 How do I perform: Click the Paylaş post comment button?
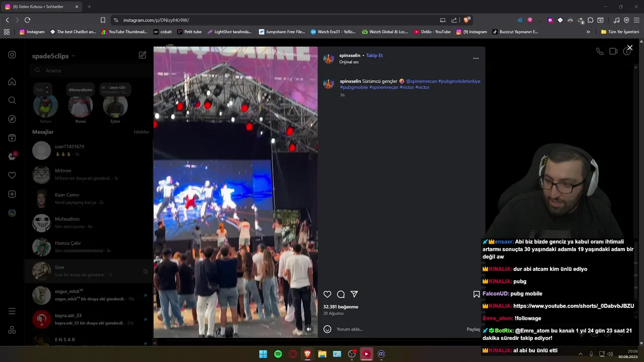[473, 329]
